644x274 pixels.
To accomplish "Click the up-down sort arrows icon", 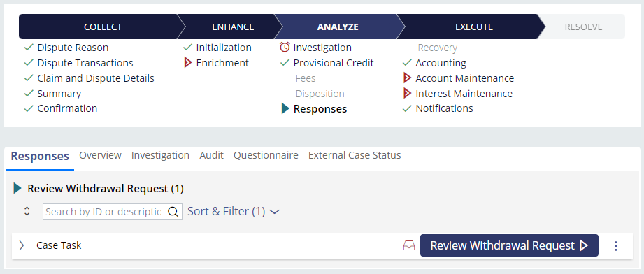I will [x=27, y=212].
